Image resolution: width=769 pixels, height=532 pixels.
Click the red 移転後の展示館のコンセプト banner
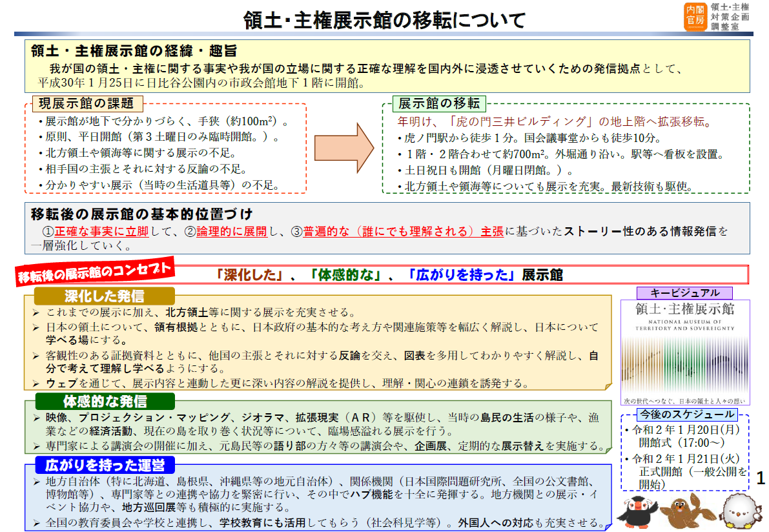coord(95,270)
